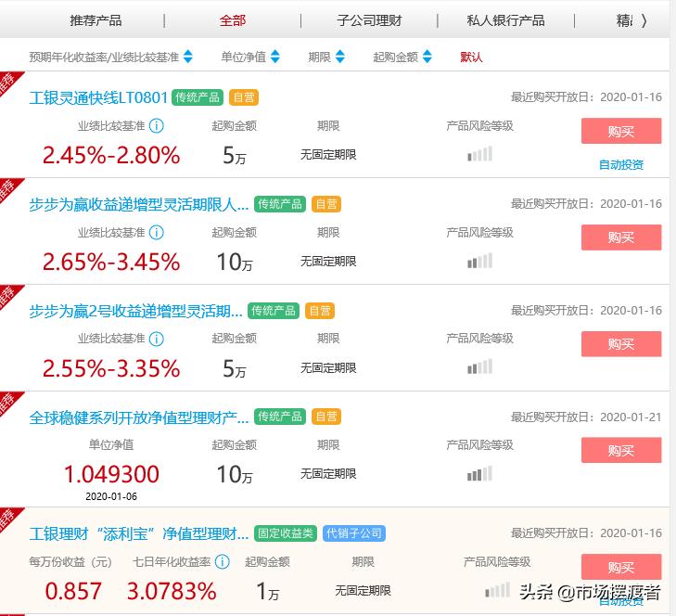The image size is (676, 616).
Task: Open the 推荐产品 tab
Action: pos(96,20)
